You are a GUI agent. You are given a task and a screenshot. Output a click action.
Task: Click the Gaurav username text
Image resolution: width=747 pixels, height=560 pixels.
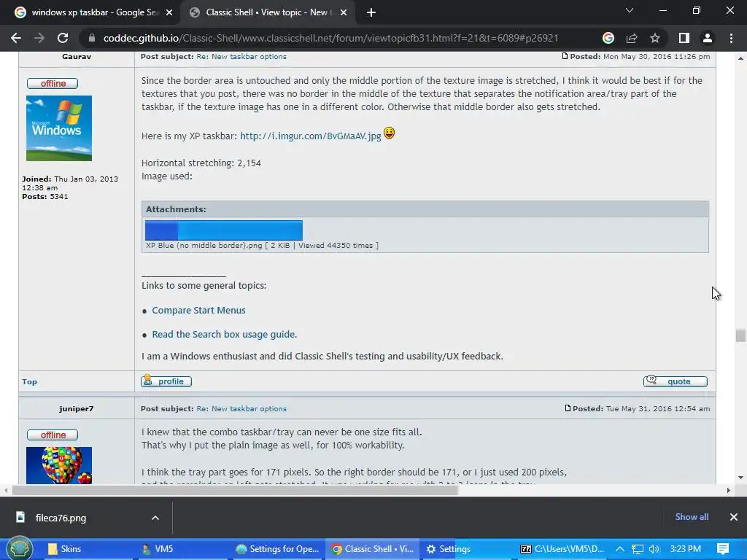(x=76, y=57)
